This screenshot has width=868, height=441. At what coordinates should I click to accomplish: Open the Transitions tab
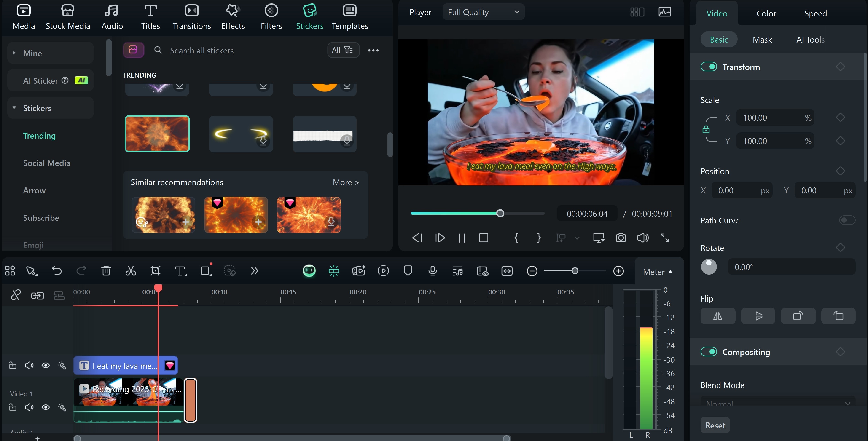[x=192, y=17]
